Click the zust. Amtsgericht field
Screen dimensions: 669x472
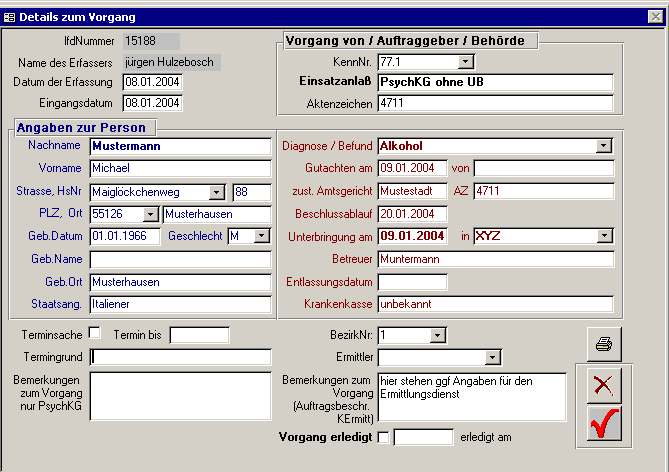[x=413, y=191]
